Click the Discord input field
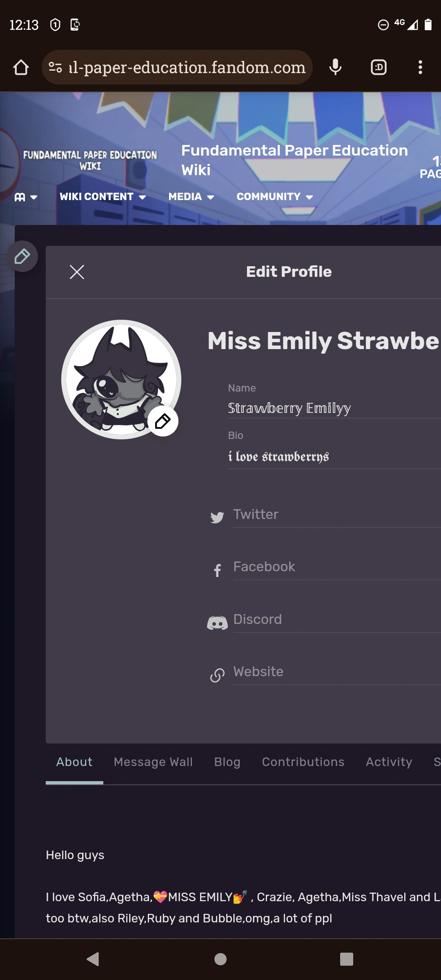This screenshot has width=441, height=980. pos(337,619)
